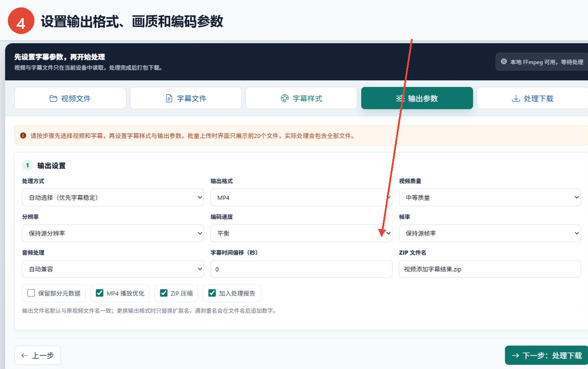588x369 pixels.
Task: Click the output filename hint text below checkboxes
Action: click(149, 310)
